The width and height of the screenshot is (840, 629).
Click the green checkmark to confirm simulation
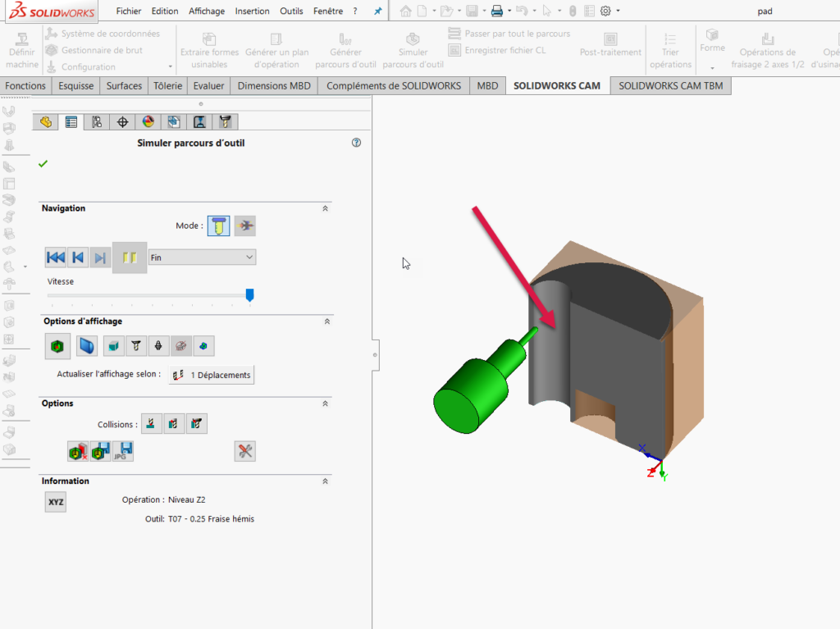[43, 164]
